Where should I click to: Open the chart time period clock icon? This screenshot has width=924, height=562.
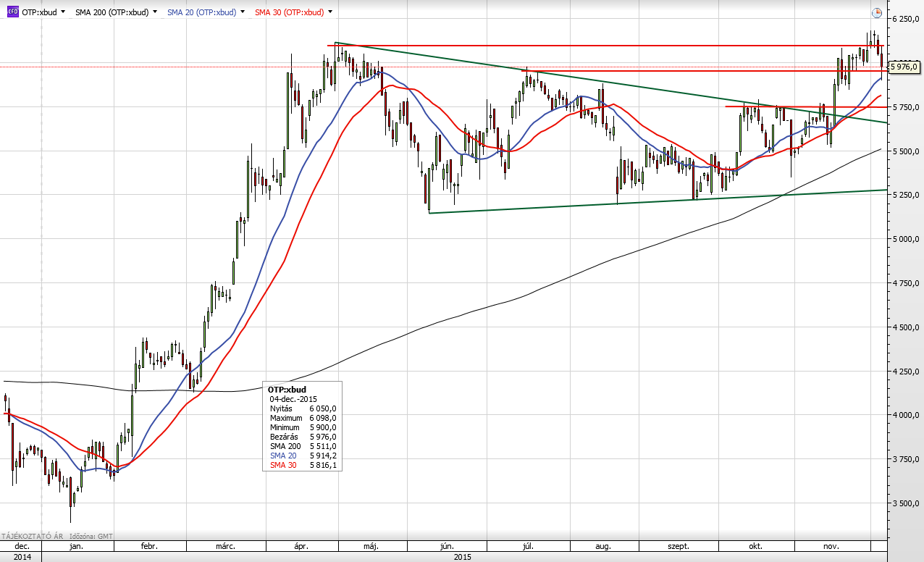point(876,12)
